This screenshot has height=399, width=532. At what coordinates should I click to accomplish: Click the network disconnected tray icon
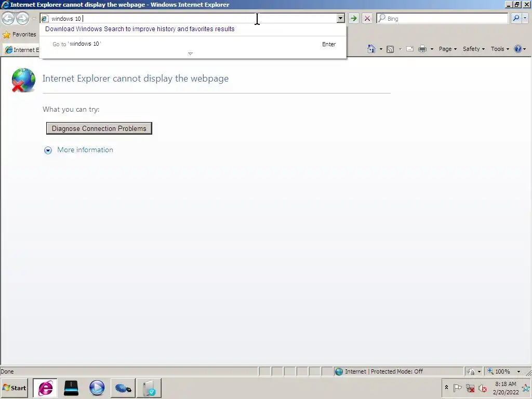click(470, 388)
